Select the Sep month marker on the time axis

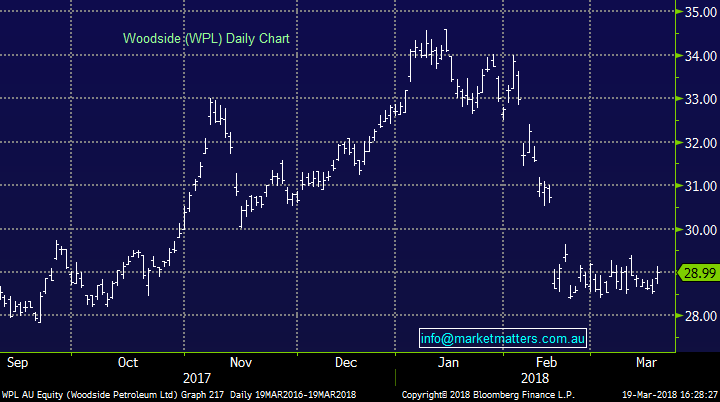19,361
